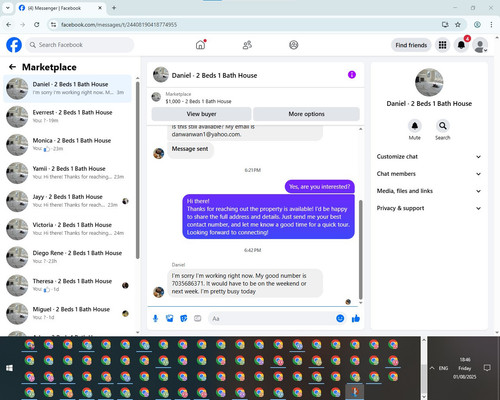Click Find friends button

(411, 45)
